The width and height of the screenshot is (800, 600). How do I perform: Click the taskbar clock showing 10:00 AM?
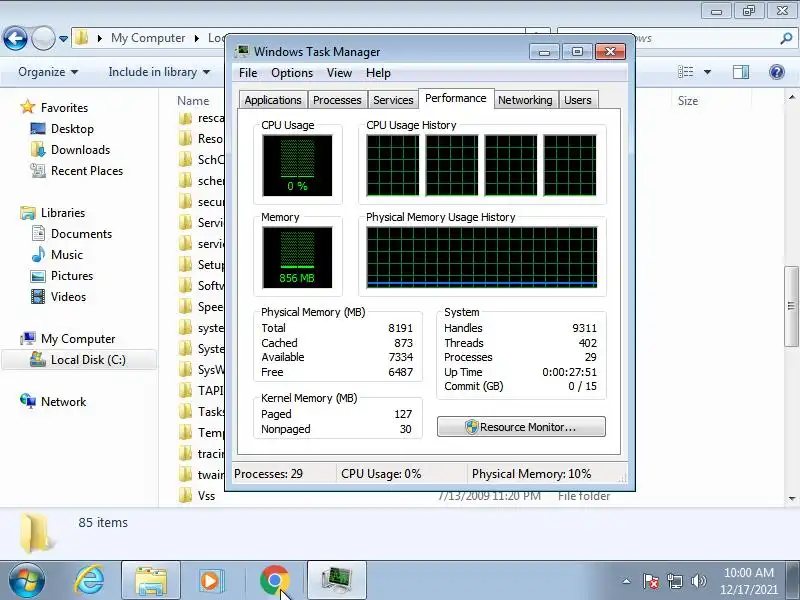(x=748, y=573)
